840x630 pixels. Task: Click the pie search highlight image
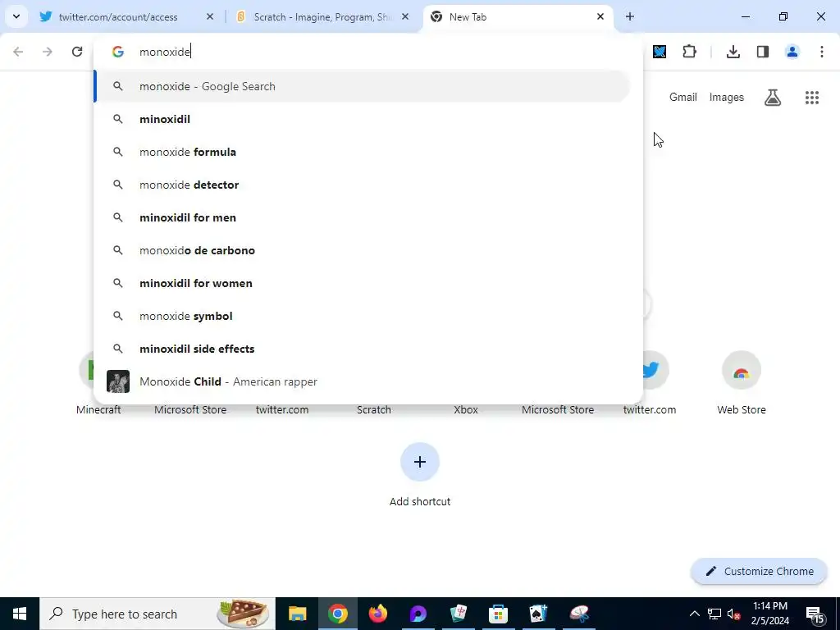pos(244,613)
